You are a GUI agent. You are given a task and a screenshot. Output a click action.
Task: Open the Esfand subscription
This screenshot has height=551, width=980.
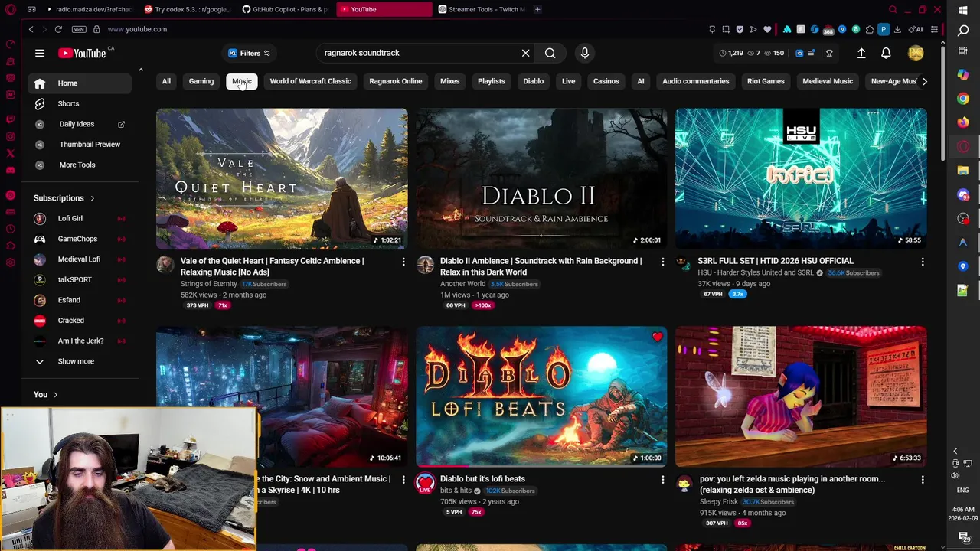click(x=80, y=300)
